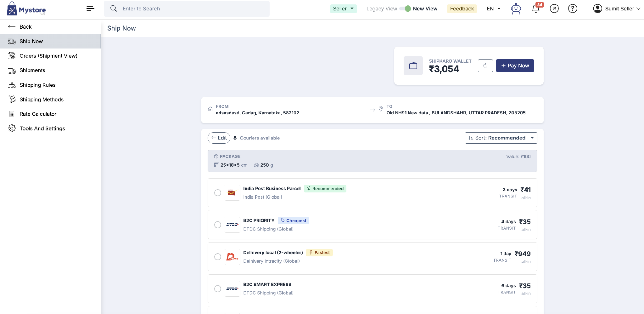Click the India Post courier logo
The height and width of the screenshot is (314, 644).
point(232,193)
